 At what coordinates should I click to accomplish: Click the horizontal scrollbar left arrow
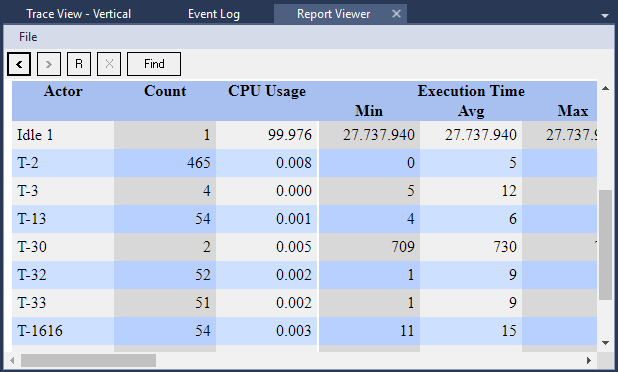click(x=12, y=360)
